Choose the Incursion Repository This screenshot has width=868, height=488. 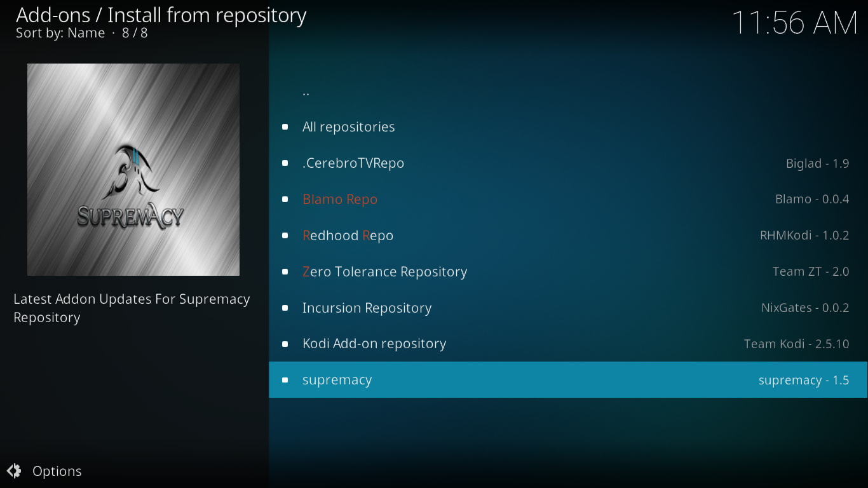[x=568, y=308]
